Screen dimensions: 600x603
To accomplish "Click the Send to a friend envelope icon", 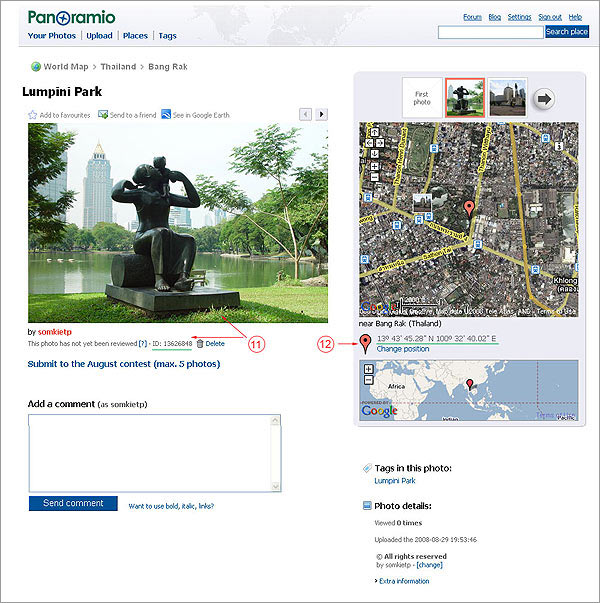I will (103, 115).
